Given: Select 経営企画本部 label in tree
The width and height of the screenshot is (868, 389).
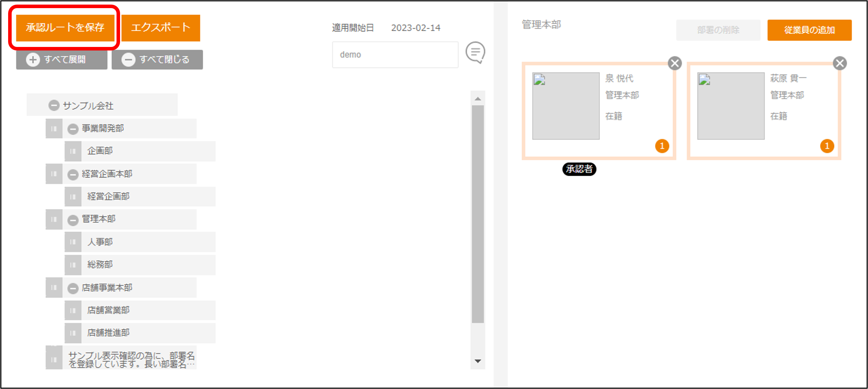Looking at the screenshot, I should (x=107, y=174).
